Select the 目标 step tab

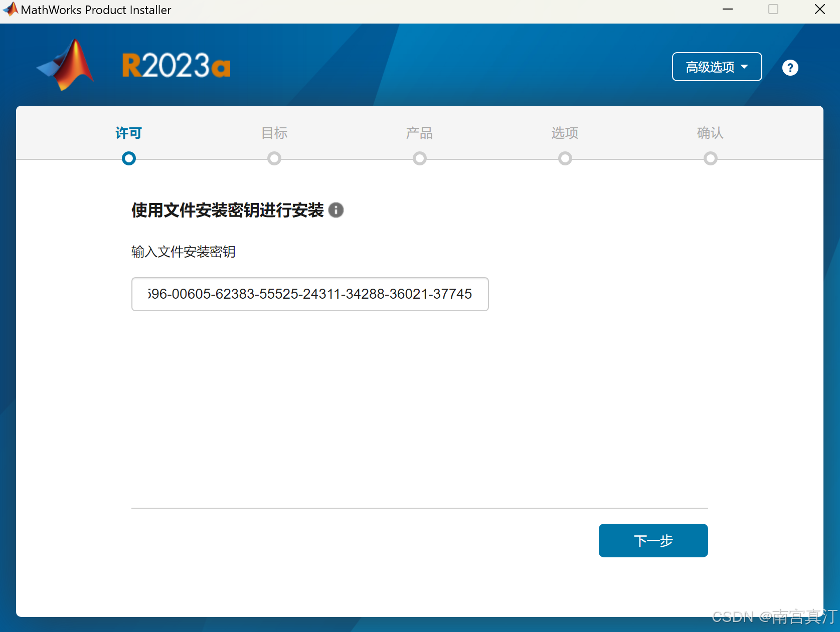(274, 133)
